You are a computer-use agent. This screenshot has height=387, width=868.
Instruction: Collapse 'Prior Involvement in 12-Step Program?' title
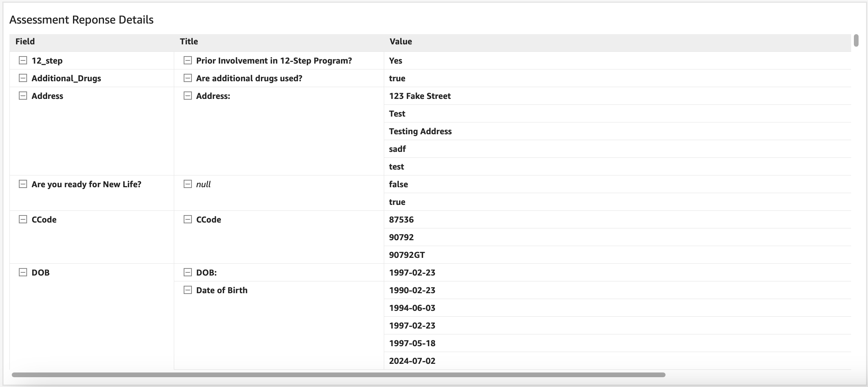click(188, 60)
